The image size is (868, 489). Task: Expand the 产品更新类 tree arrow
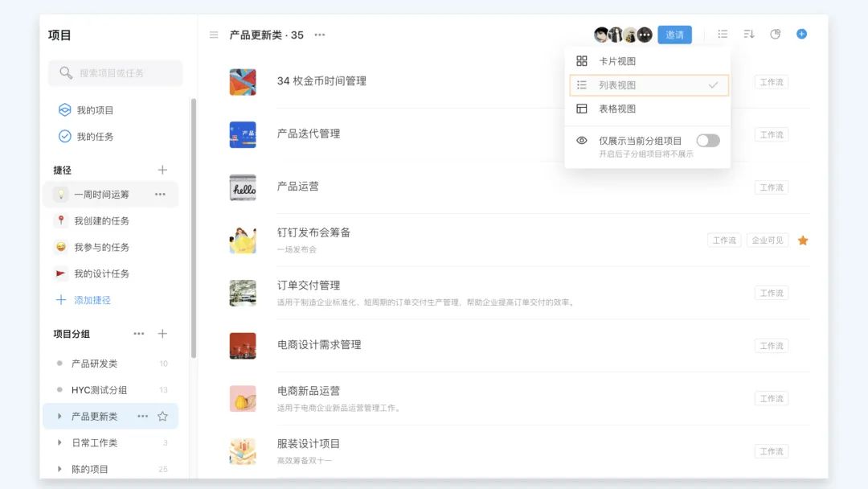59,417
